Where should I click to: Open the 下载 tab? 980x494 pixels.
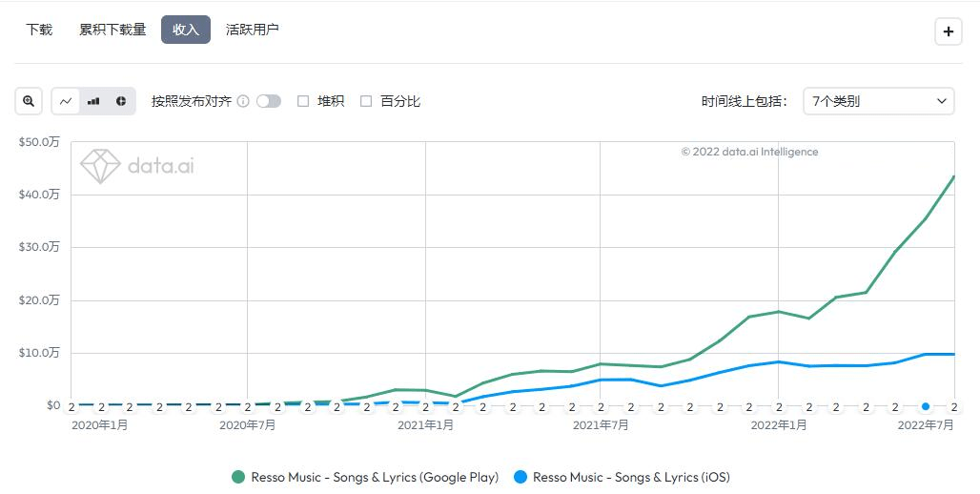39,30
